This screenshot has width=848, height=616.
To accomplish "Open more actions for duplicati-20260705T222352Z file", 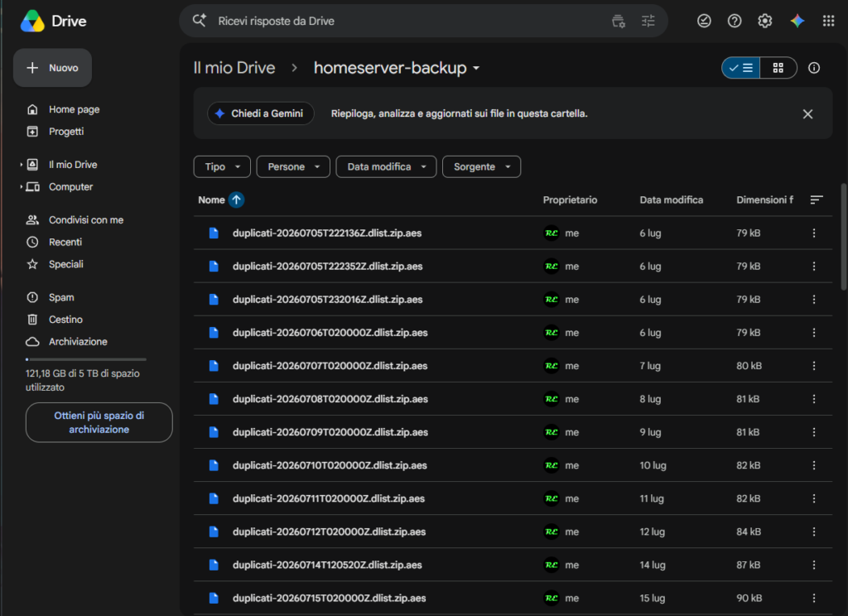I will click(813, 266).
